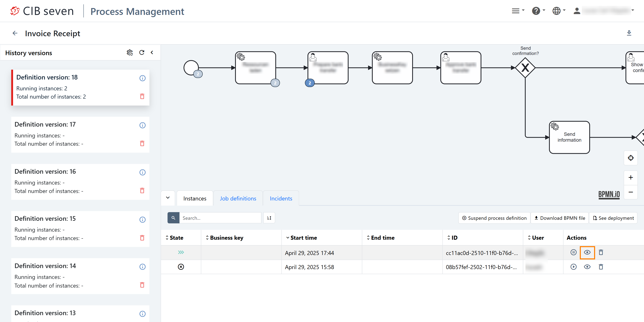This screenshot has height=322, width=644.
Task: Open the help menu dropdown
Action: (x=538, y=11)
